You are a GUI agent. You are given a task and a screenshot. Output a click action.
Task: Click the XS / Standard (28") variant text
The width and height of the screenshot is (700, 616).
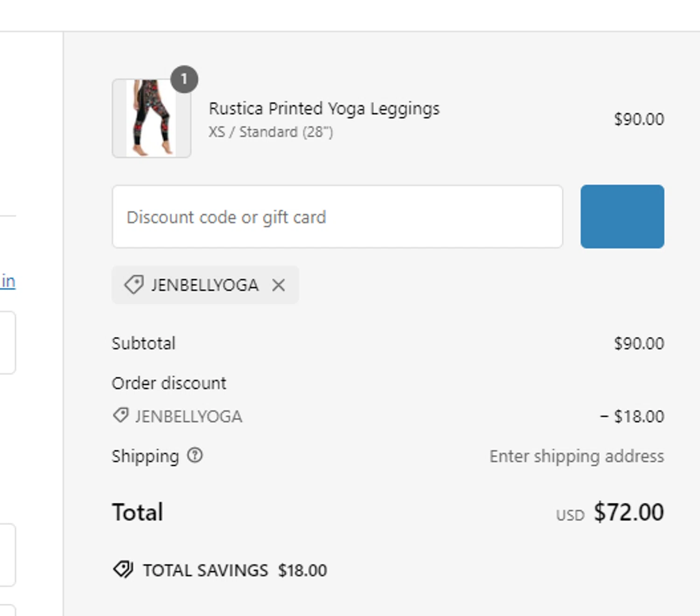(x=271, y=132)
